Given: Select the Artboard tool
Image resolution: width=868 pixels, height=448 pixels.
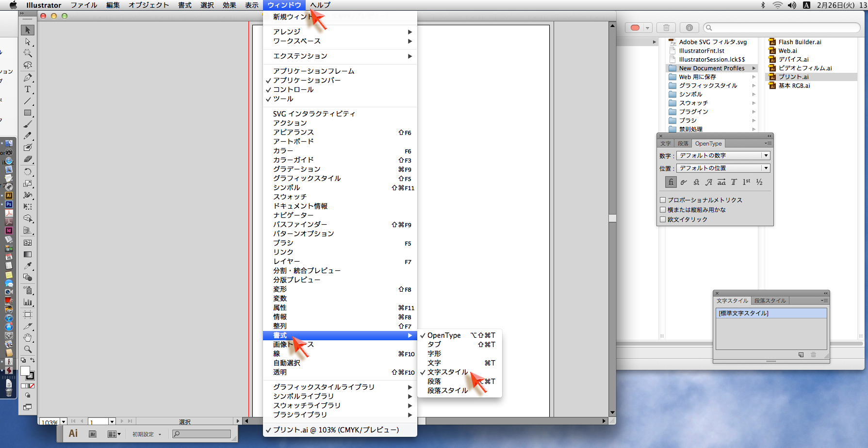Looking at the screenshot, I should 28,315.
